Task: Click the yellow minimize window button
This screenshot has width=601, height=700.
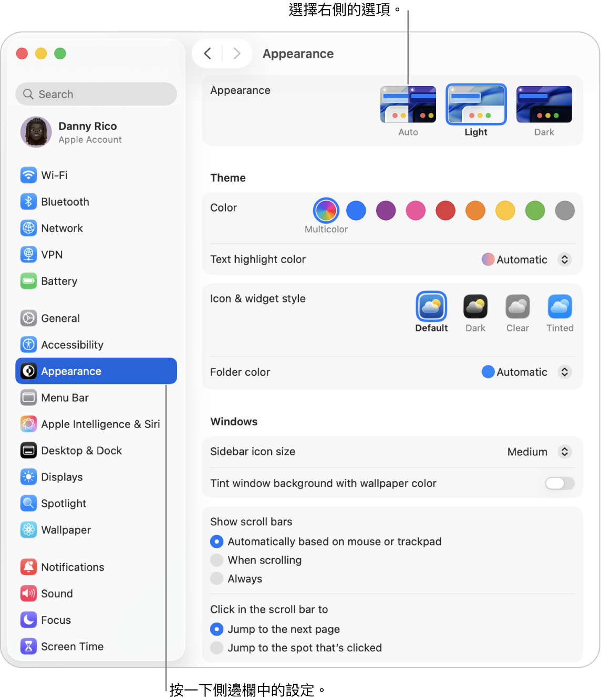Action: pyautogui.click(x=41, y=54)
